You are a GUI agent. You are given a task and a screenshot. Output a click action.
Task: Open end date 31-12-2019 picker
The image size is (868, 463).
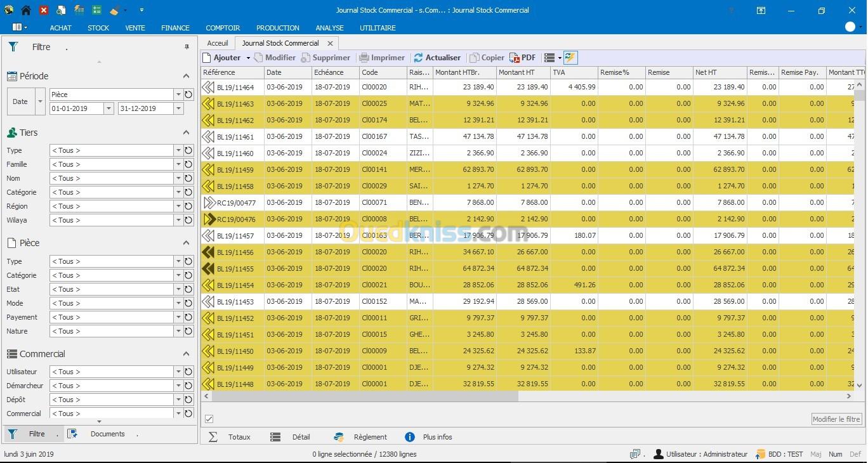click(178, 108)
